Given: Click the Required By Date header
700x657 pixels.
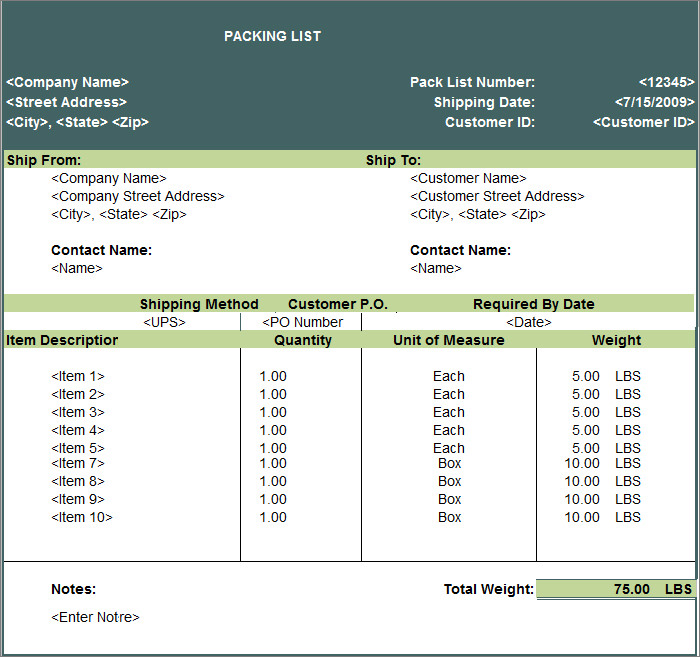Looking at the screenshot, I should (x=533, y=304).
